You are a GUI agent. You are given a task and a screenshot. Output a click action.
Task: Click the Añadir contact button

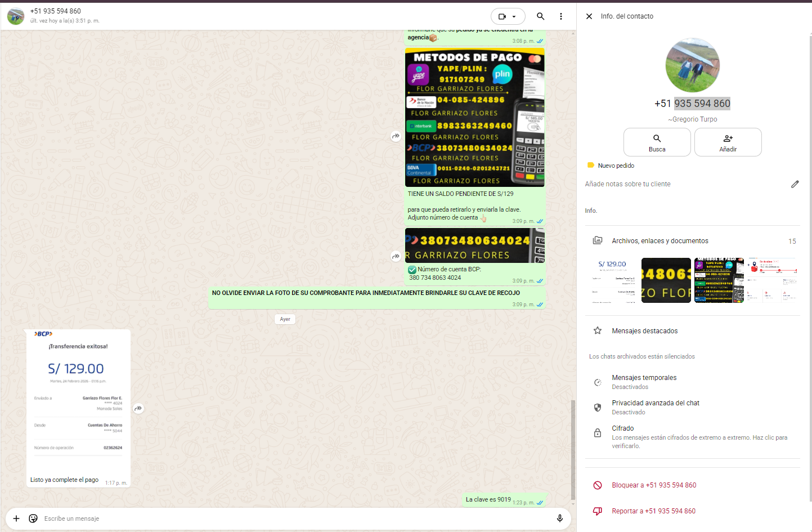pos(728,142)
